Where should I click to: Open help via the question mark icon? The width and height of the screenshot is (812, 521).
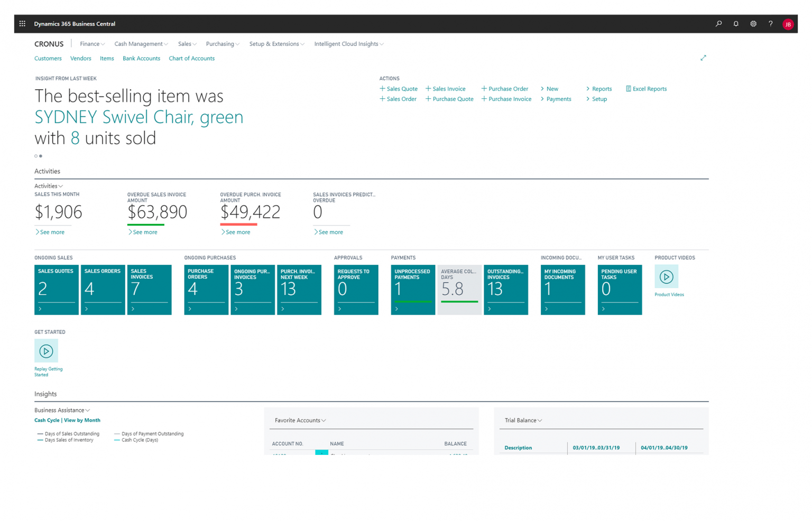click(770, 23)
